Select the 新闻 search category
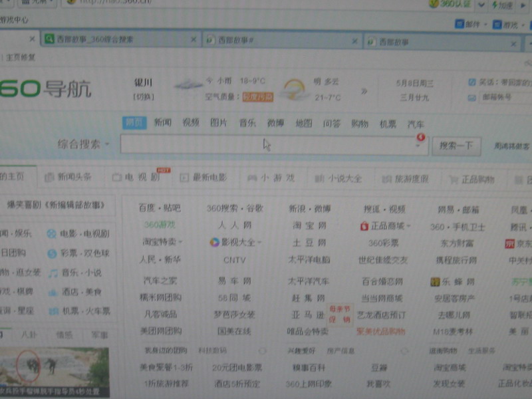The width and height of the screenshot is (532, 399). point(163,122)
